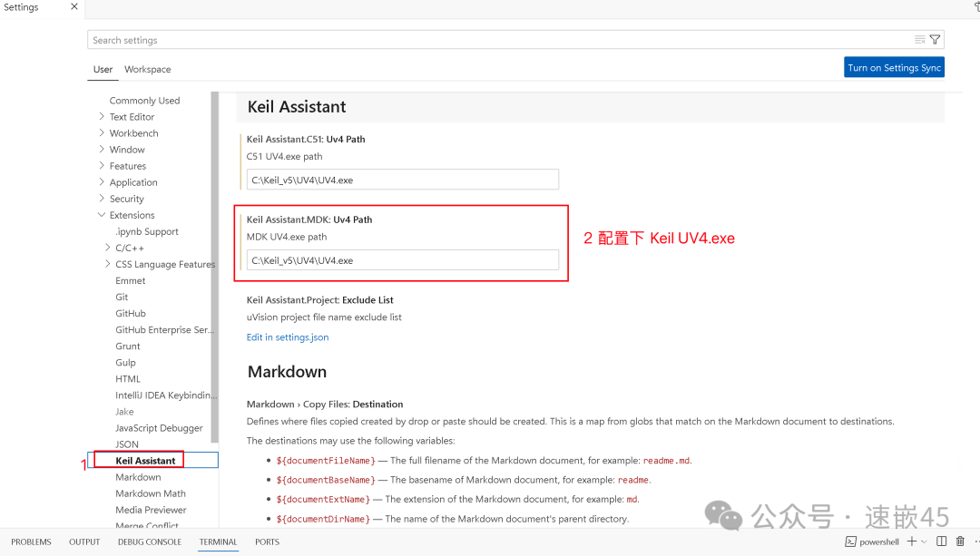Open .ipynb Support settings

(x=147, y=232)
